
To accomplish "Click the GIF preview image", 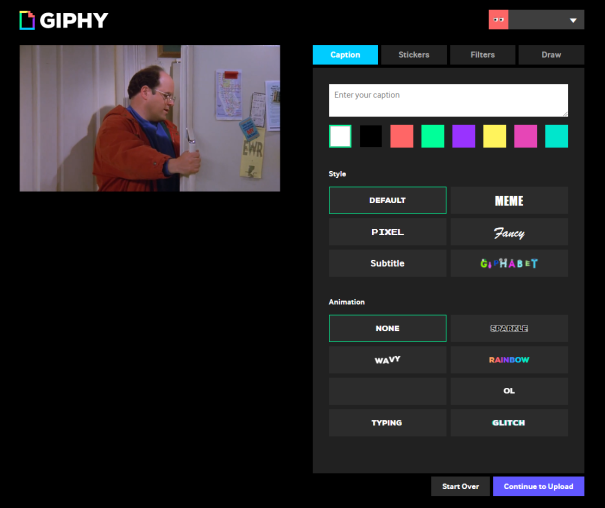I will (x=150, y=118).
